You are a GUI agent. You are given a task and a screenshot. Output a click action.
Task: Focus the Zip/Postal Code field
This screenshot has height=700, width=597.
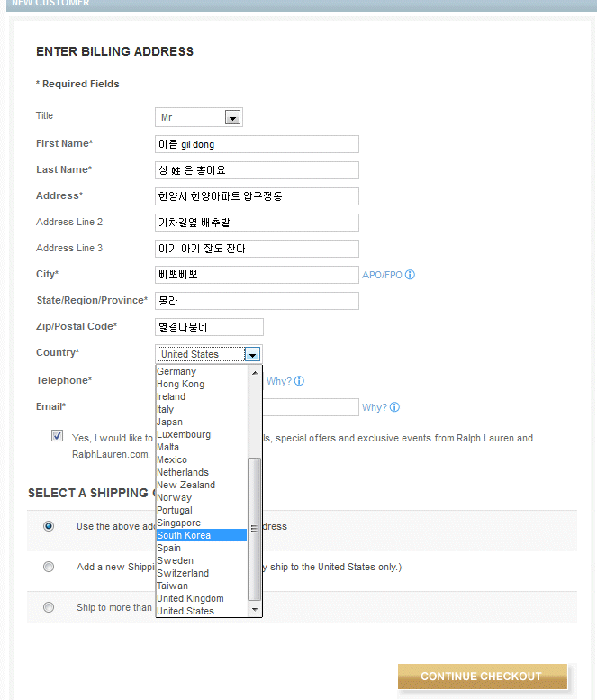(x=209, y=327)
